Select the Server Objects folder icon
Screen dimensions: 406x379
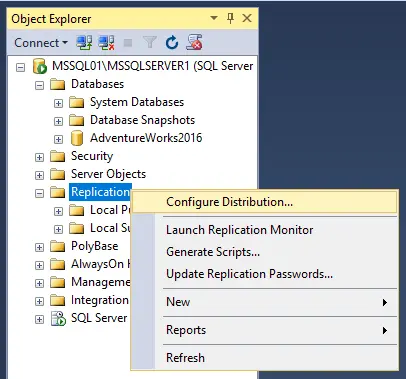[x=57, y=174]
